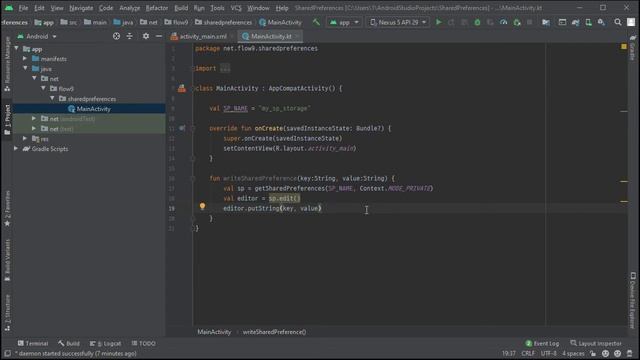Hide the Project panel with minus icon
The image size is (640, 360).
pos(159,36)
